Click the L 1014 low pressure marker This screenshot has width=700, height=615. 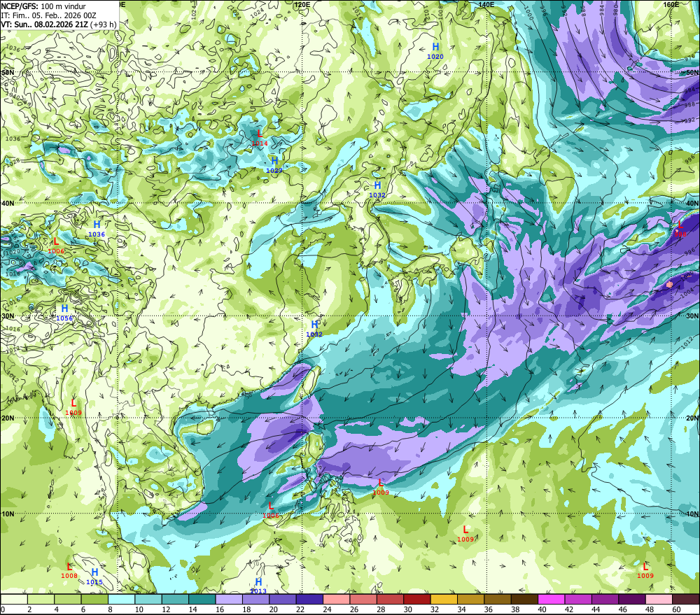260,137
